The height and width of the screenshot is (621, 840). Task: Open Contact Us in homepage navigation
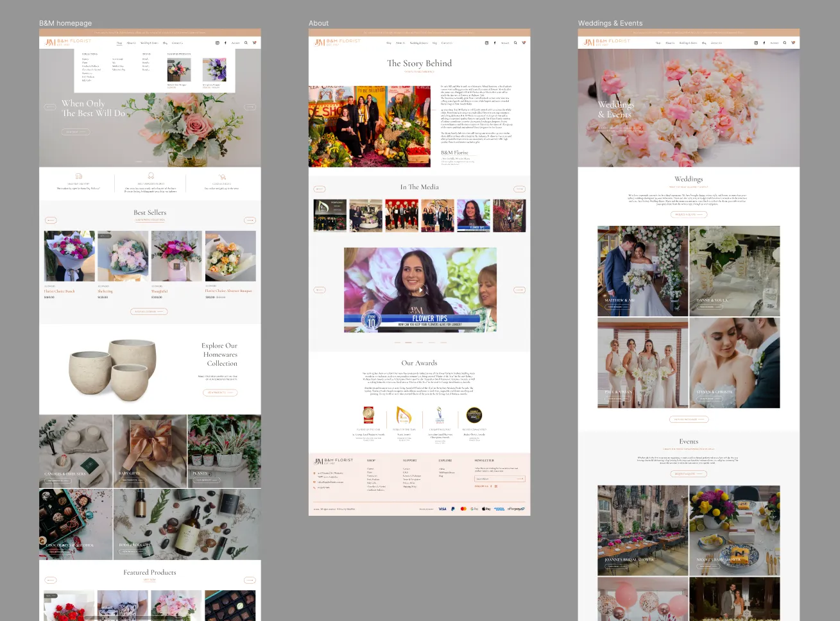(x=177, y=43)
